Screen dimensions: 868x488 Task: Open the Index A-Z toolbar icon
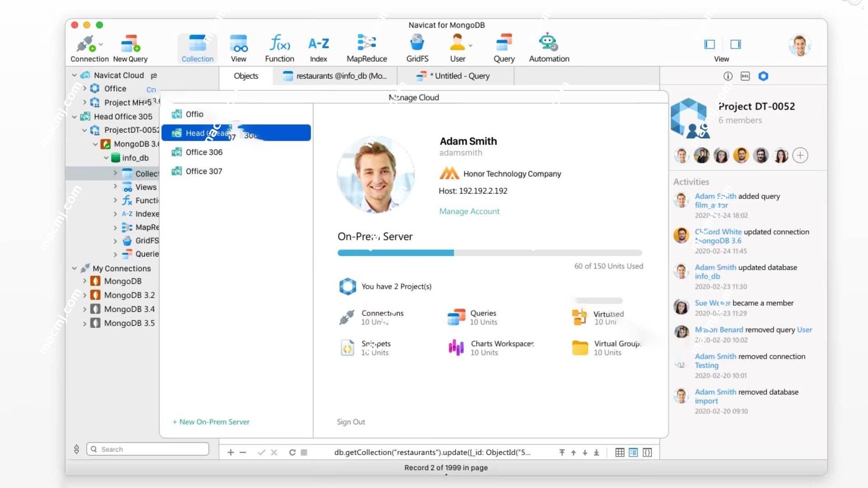click(x=318, y=43)
